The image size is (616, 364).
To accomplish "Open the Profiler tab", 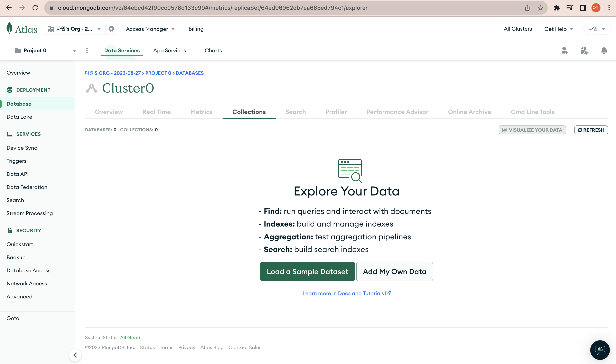I will 336,112.
